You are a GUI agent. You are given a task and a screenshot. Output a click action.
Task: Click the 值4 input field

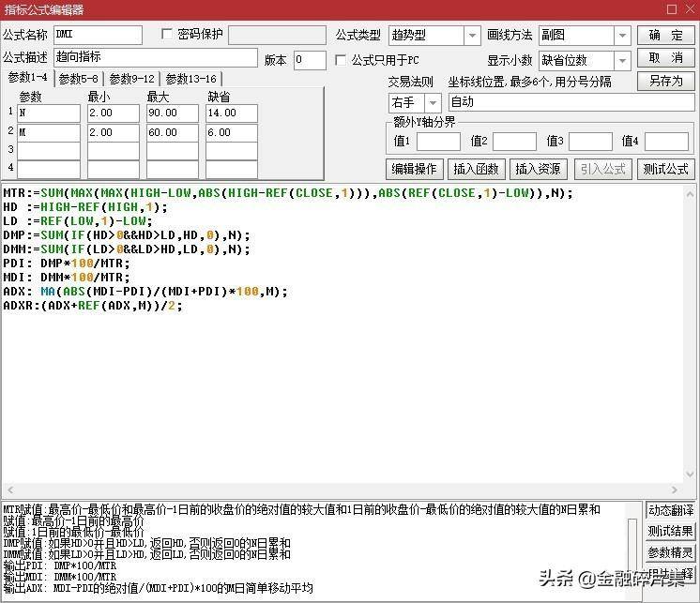(x=666, y=142)
